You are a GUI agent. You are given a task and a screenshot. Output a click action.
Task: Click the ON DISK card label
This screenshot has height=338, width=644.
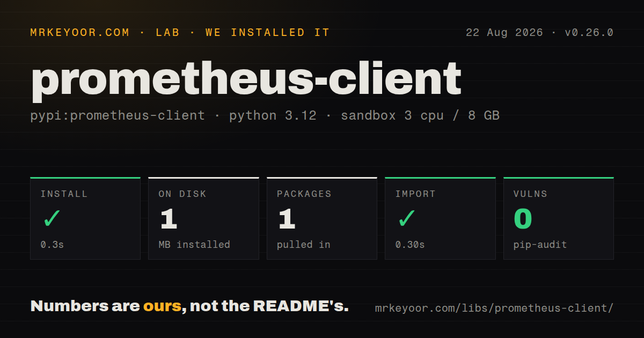[182, 194]
